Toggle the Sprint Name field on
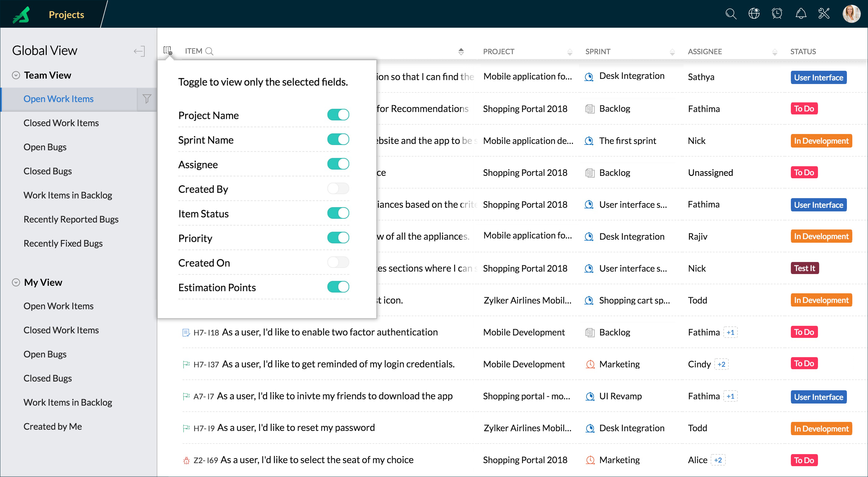The width and height of the screenshot is (868, 477). point(338,139)
